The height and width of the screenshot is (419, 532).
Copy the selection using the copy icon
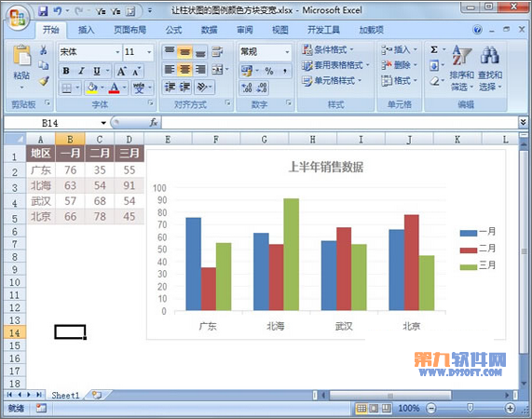pos(44,65)
